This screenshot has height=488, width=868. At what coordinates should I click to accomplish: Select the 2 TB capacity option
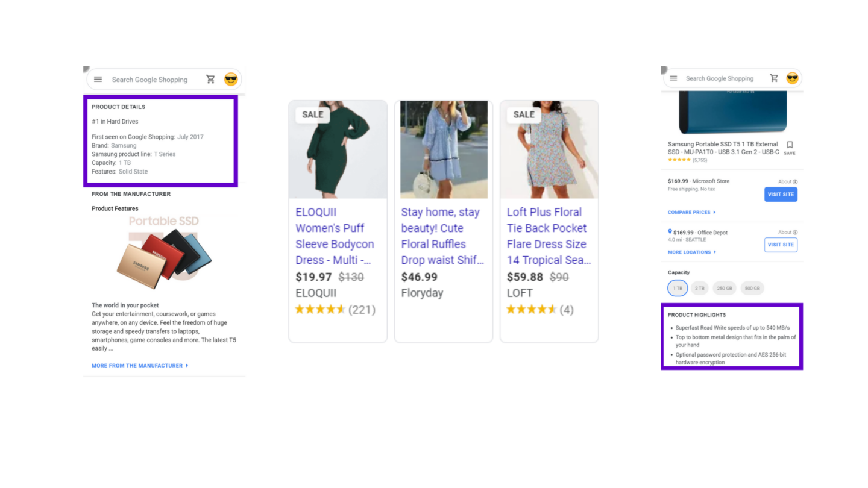point(699,289)
